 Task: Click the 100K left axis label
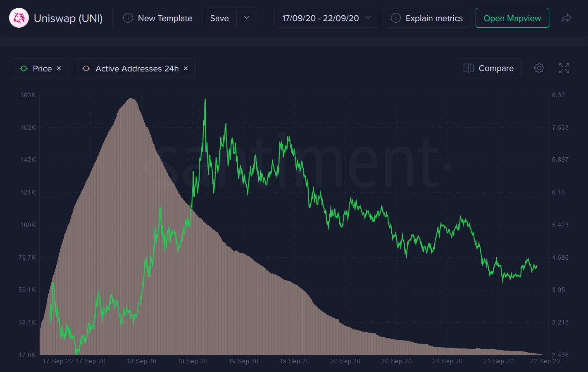pos(28,225)
